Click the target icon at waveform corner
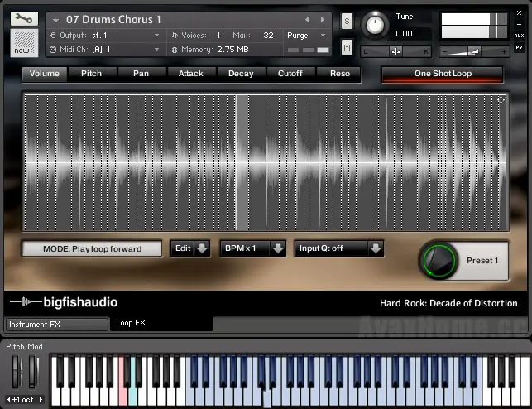 pos(501,100)
